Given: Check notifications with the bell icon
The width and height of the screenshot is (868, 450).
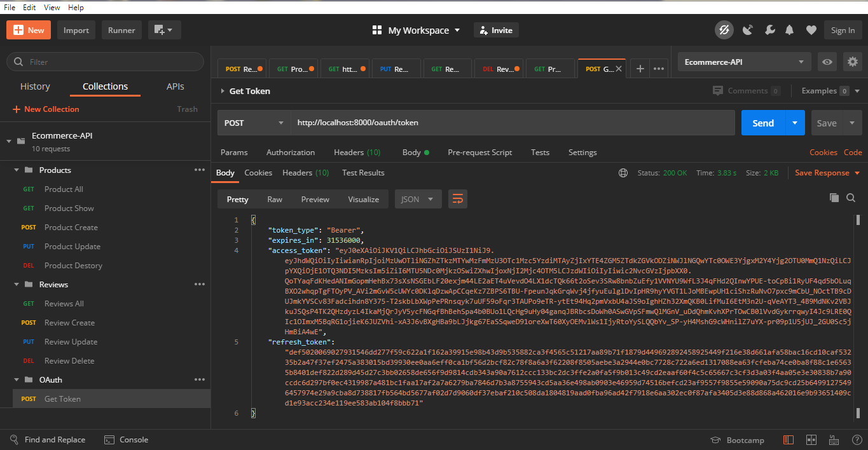Looking at the screenshot, I should [x=790, y=29].
